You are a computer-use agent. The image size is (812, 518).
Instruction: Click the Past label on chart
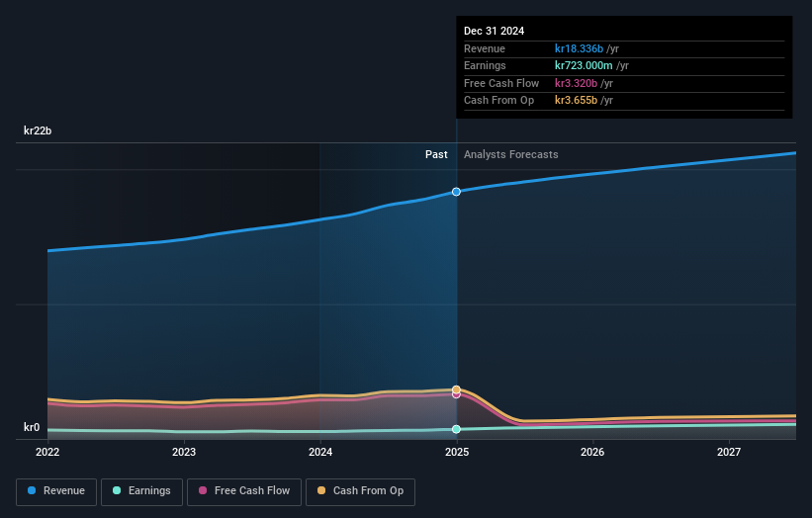coord(436,155)
